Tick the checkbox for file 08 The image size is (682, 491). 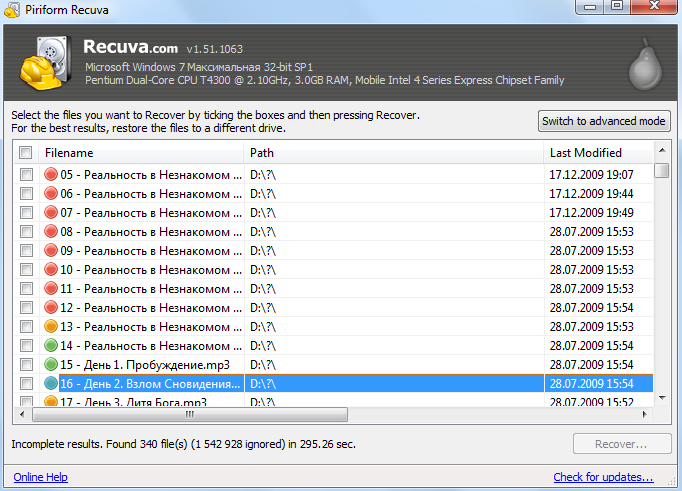(x=27, y=231)
